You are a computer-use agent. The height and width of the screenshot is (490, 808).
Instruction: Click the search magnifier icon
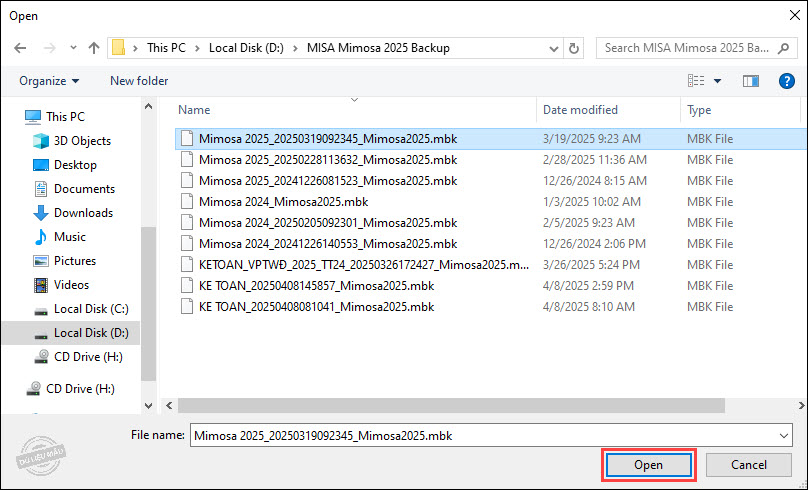(x=784, y=48)
